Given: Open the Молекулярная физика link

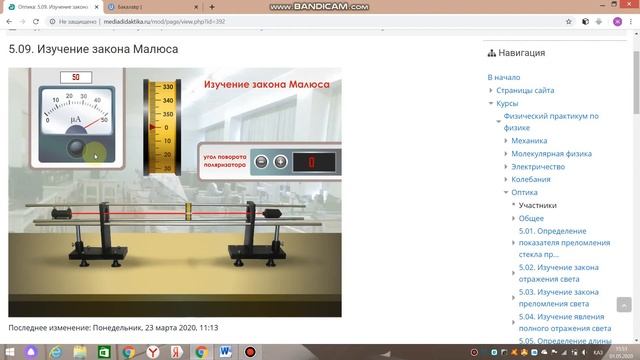Looking at the screenshot, I should 551,154.
